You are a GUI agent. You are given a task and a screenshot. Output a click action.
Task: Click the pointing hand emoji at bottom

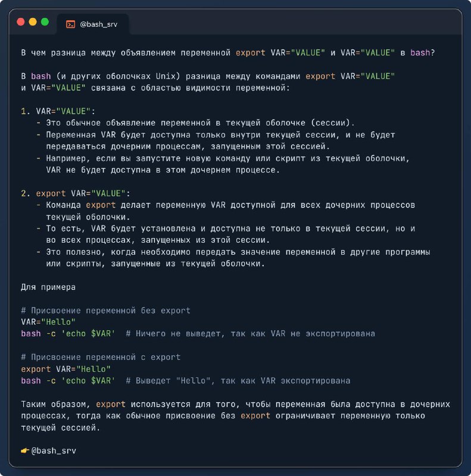click(25, 450)
